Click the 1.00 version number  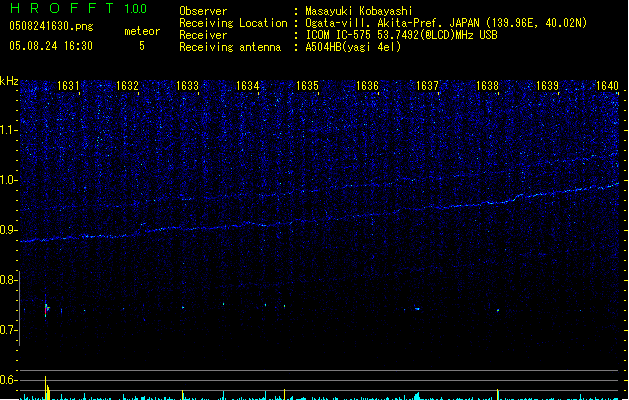tap(134, 9)
